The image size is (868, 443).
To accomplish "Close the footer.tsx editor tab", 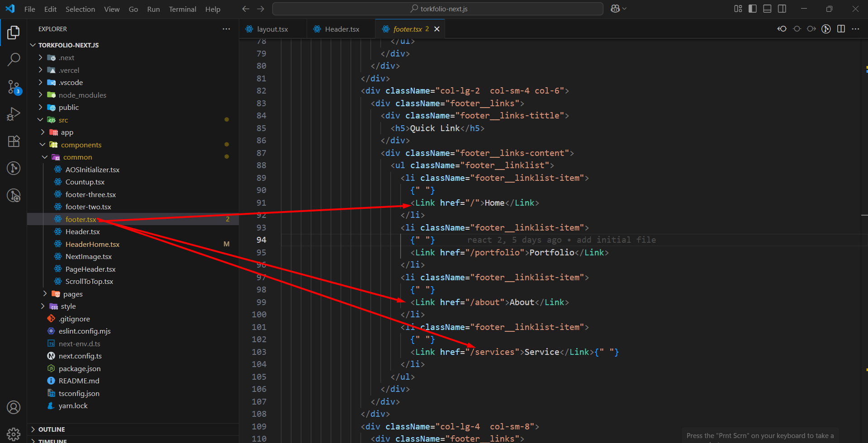I will coord(437,29).
